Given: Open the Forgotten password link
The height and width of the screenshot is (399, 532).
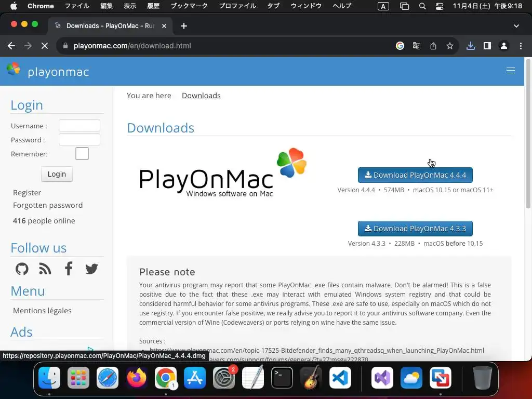Looking at the screenshot, I should point(48,205).
